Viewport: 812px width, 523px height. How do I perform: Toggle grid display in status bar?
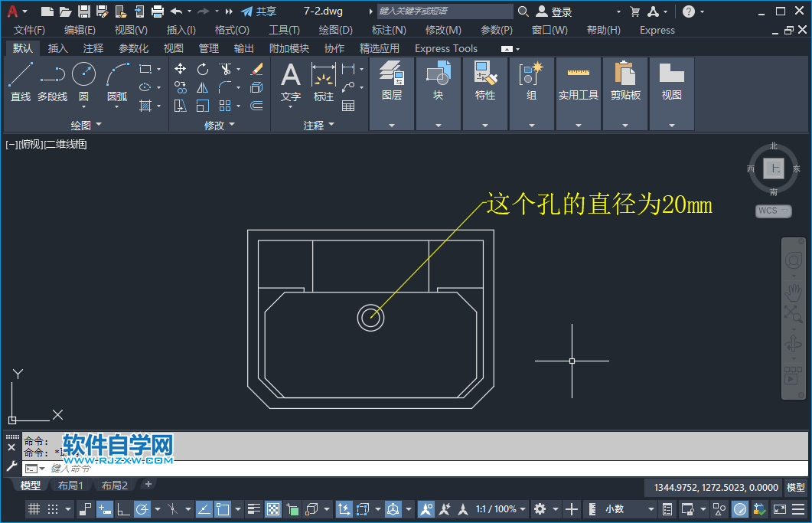34,509
